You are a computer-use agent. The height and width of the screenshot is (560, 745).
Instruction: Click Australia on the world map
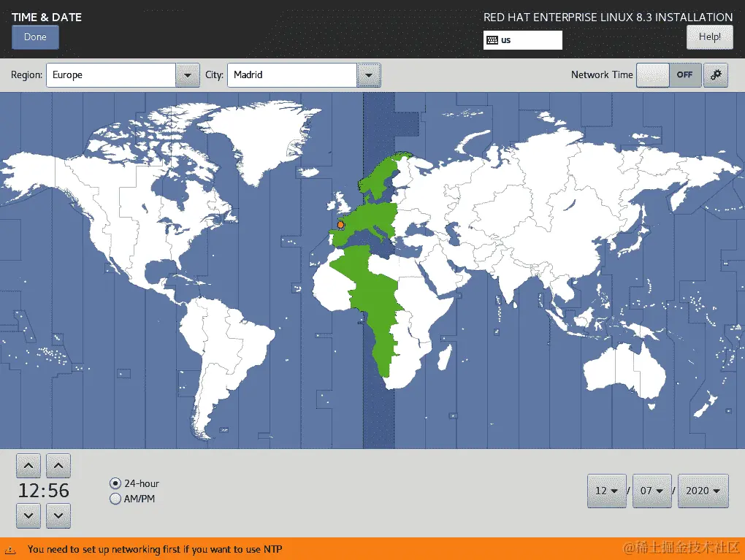[x=624, y=369]
